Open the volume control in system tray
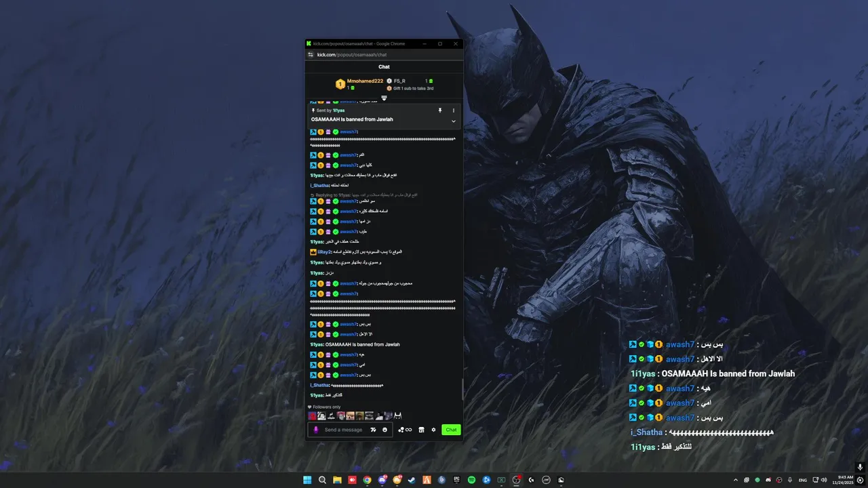868x488 pixels. 824,480
